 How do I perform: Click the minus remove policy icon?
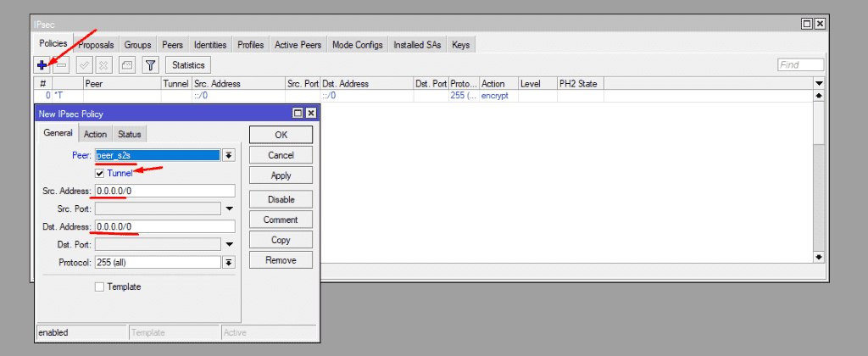click(61, 64)
